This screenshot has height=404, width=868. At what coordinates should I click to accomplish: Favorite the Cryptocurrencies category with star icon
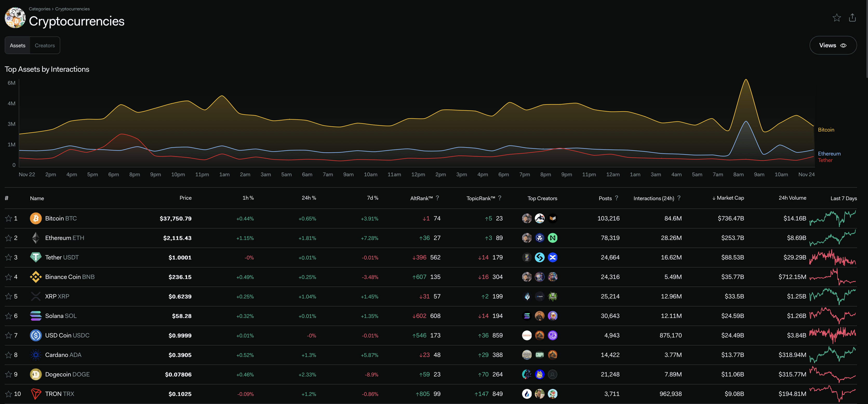(x=837, y=17)
